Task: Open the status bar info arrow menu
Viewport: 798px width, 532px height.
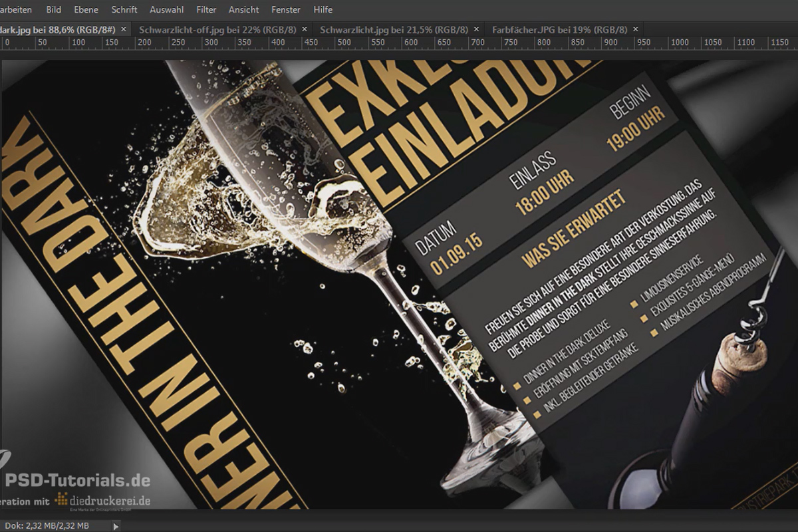Action: point(117,525)
